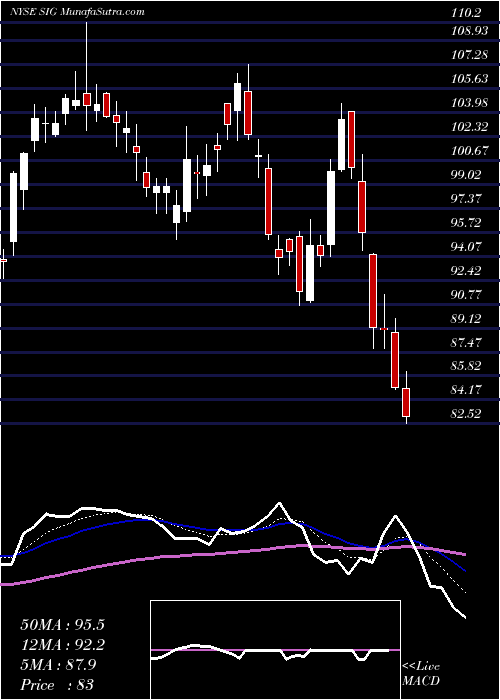
Task: Click the 99.02 price axis label
Action: click(x=467, y=175)
